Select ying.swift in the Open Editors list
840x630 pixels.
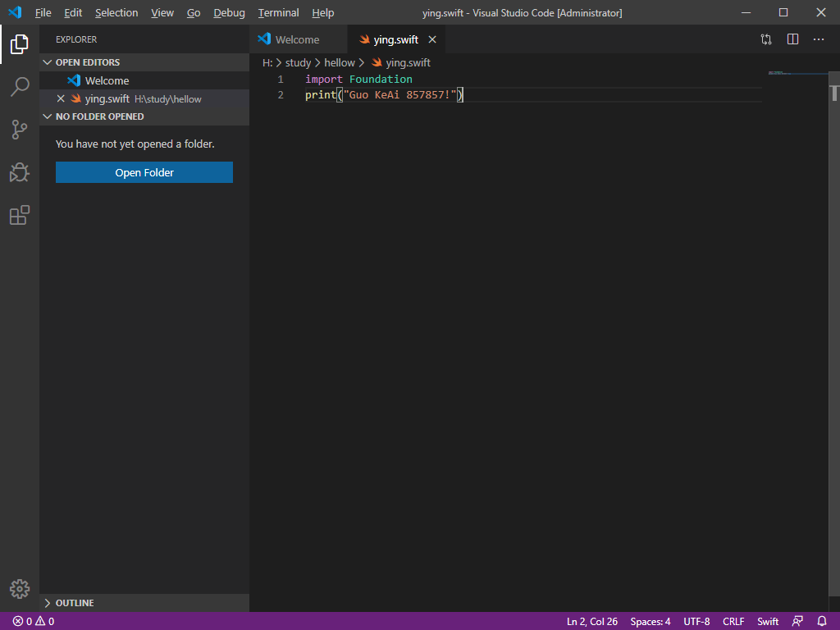pyautogui.click(x=144, y=98)
